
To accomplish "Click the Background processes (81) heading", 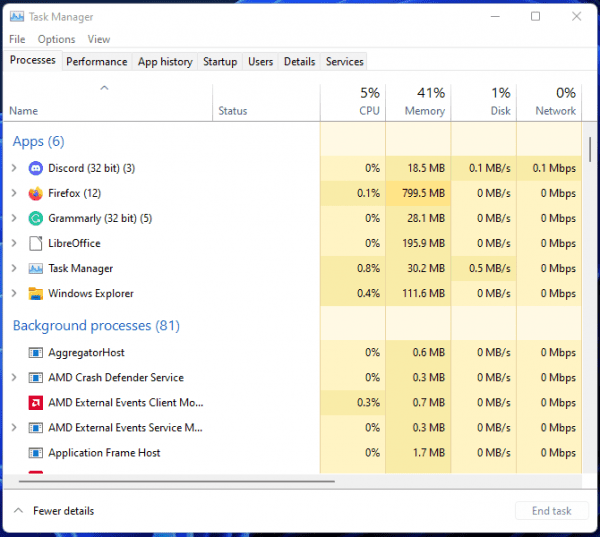I will click(x=96, y=326).
